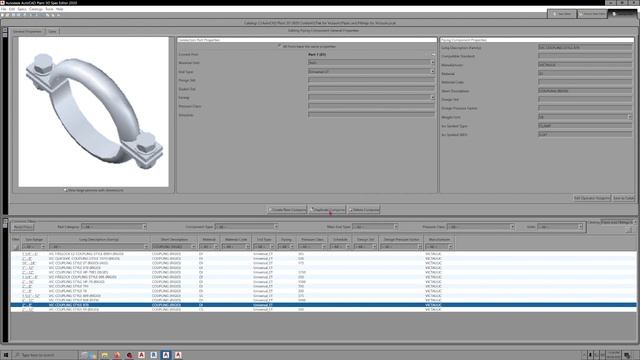Open the Edit menu
This screenshot has width=640, height=360.
12,9
